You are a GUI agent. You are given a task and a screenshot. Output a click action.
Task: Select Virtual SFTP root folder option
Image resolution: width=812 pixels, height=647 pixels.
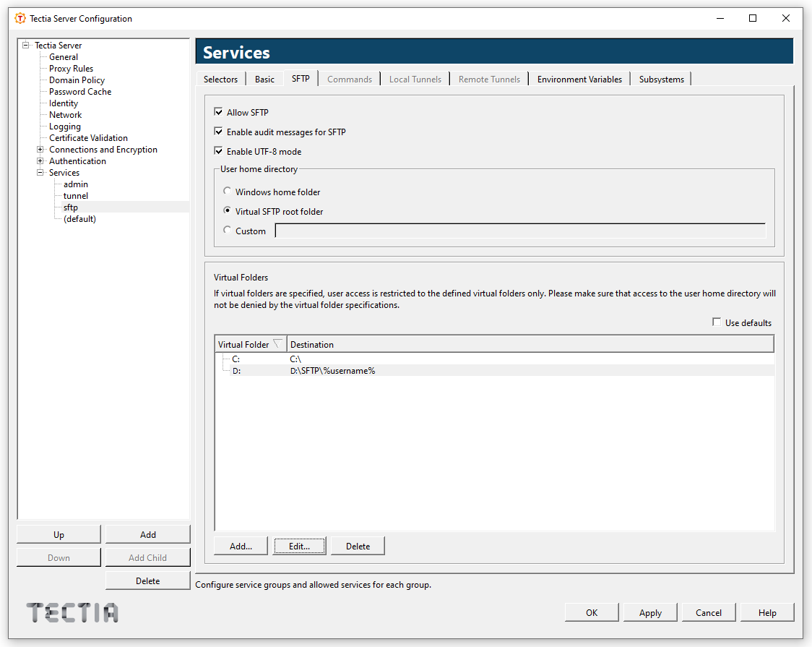click(227, 211)
